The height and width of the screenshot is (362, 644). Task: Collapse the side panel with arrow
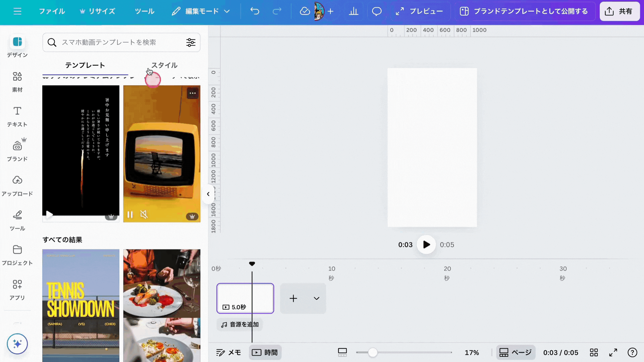tap(208, 194)
